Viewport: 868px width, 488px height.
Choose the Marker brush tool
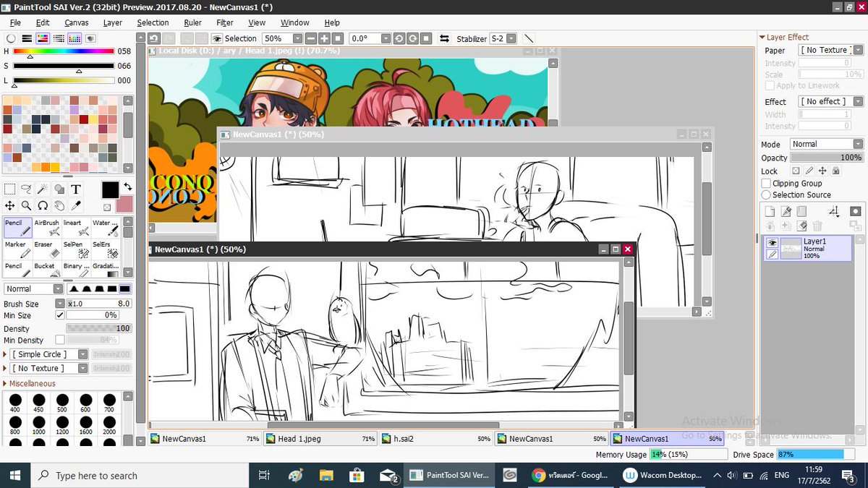click(18, 249)
